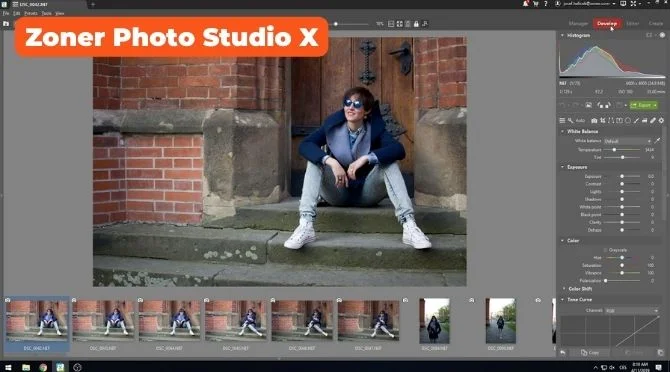Click the tone curve graph
Image resolution: width=670 pixels, height=372 pixels.
click(x=610, y=331)
